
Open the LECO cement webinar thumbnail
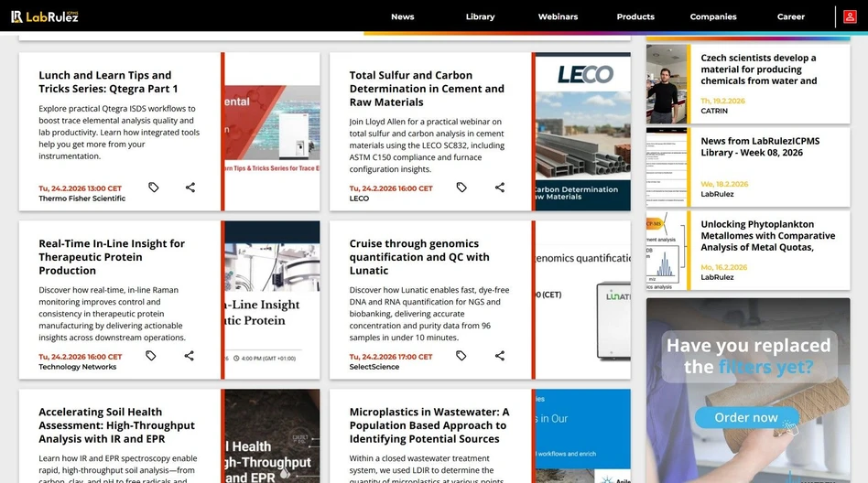coord(583,132)
